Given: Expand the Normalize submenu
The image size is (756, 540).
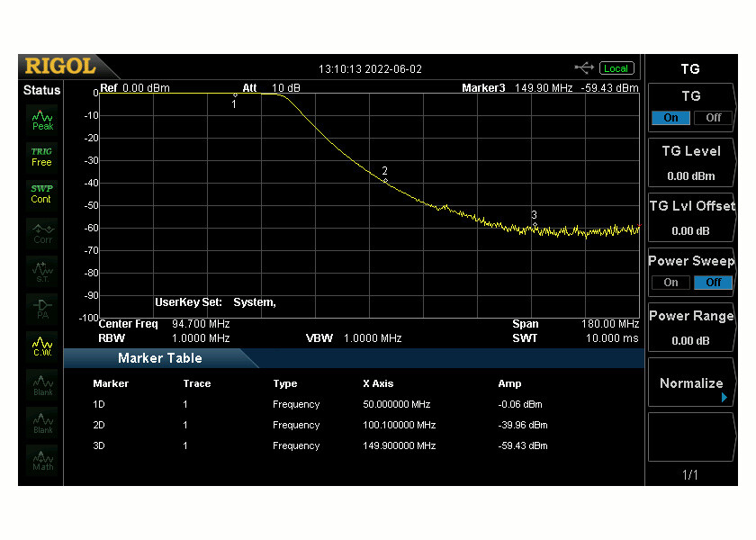Looking at the screenshot, I should [x=691, y=382].
